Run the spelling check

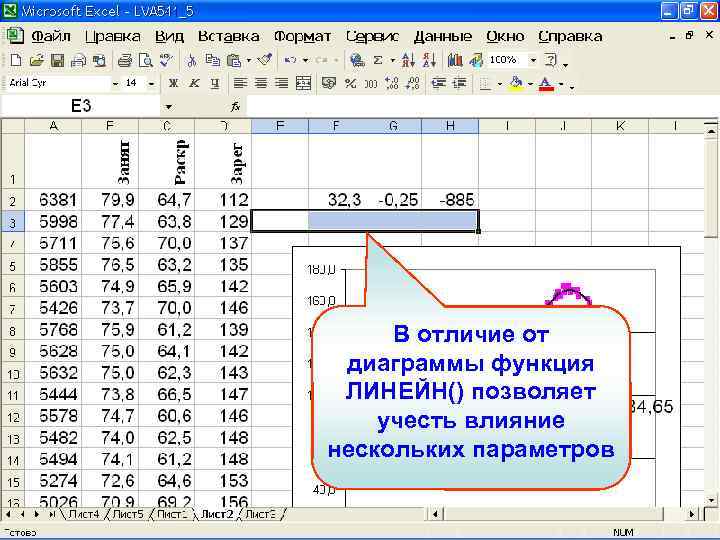point(166,60)
